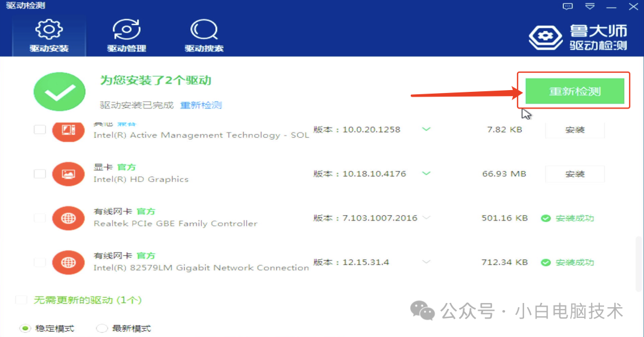Viewport: 644px width, 337px height.
Task: Open the 驱动安装 tab
Action: click(x=49, y=36)
